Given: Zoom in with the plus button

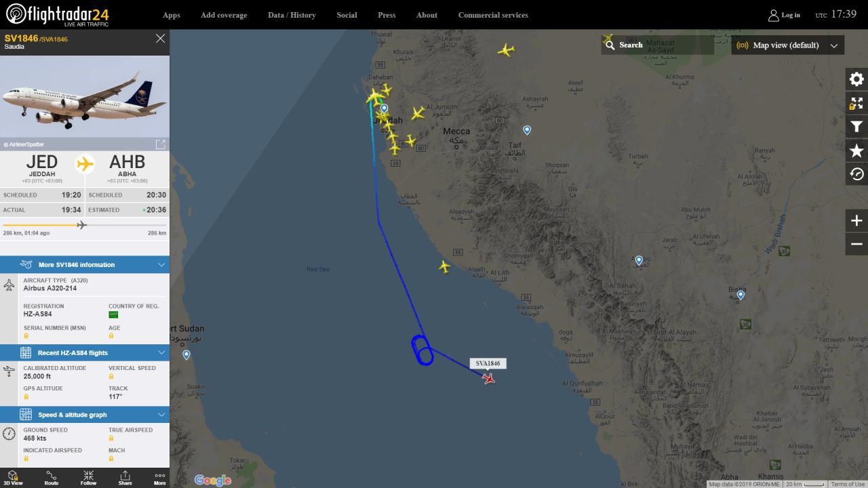Looking at the screenshot, I should click(856, 220).
